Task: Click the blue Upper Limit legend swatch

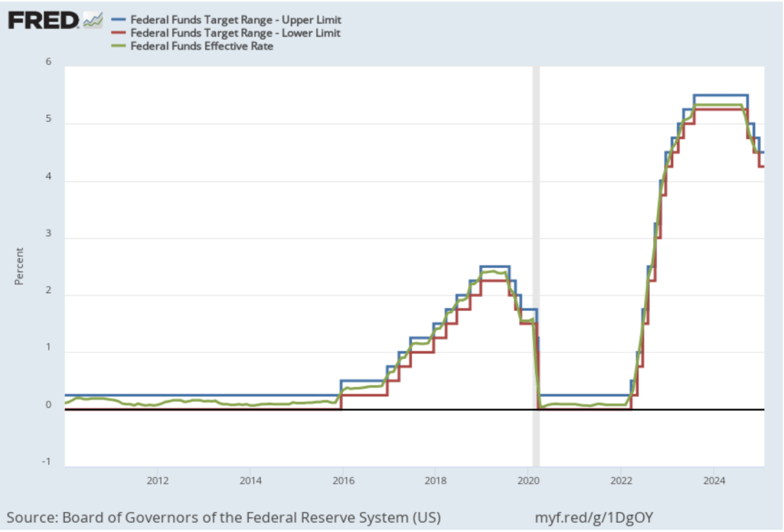Action: pos(119,19)
